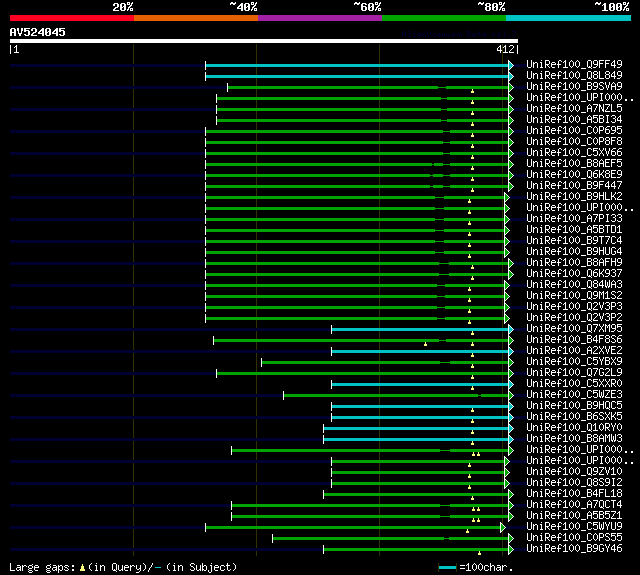
Task: Click the UniRef100_B9HQC5 label
Action: tap(574, 406)
